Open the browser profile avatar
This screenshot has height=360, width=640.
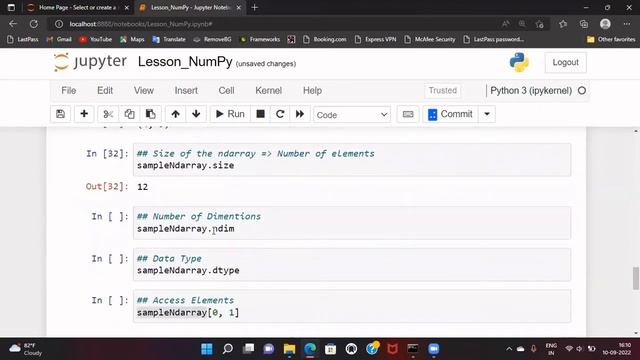(605, 24)
